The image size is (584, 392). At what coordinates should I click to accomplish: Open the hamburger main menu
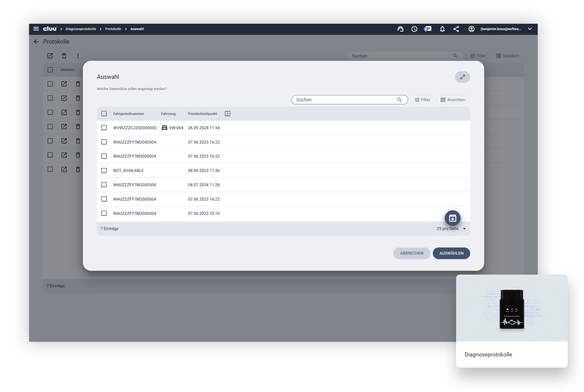coord(36,29)
